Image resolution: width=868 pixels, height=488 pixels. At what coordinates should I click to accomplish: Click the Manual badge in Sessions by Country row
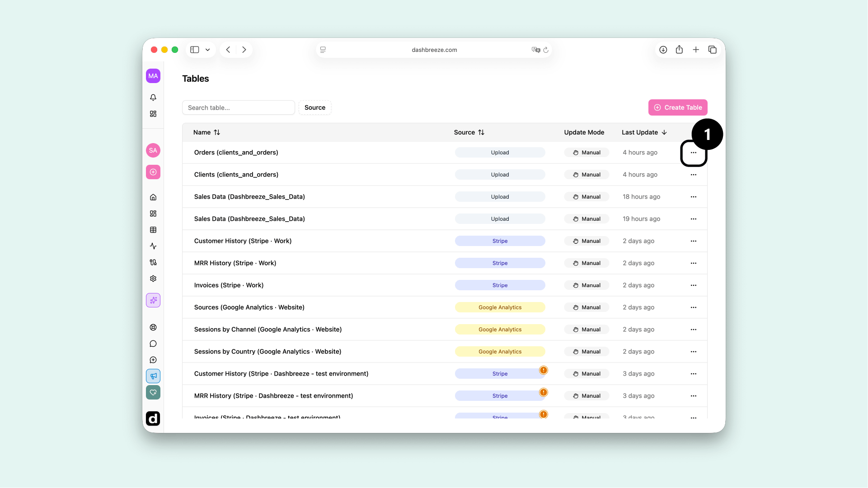click(586, 352)
